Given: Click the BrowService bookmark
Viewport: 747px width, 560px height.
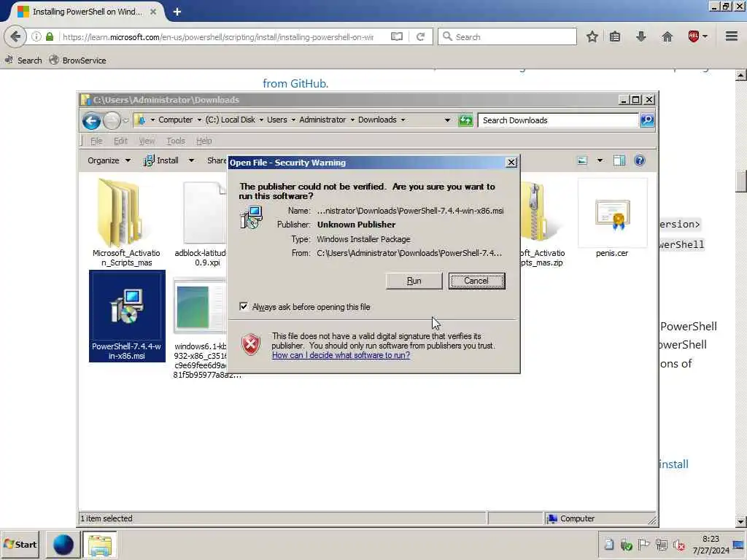Looking at the screenshot, I should pos(77,61).
